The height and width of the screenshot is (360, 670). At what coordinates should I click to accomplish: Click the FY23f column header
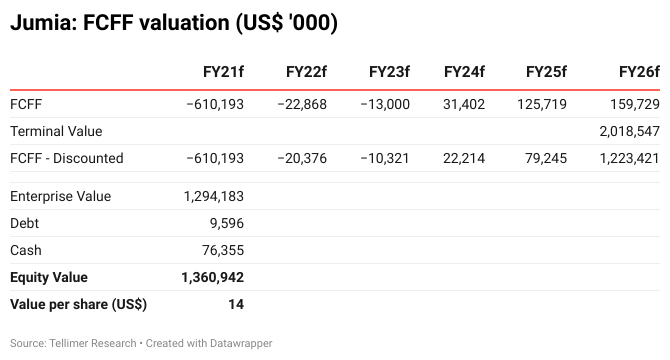[x=389, y=72]
